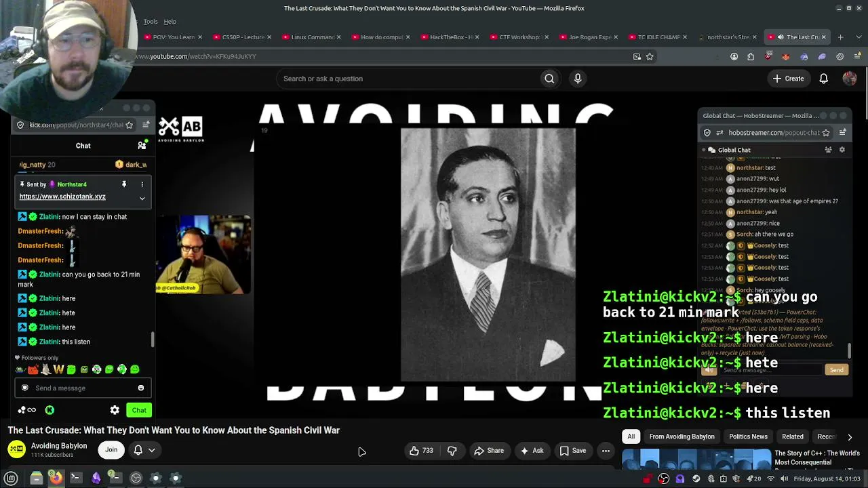The height and width of the screenshot is (488, 868).
Task: Open a new Firefox tab with plus
Action: click(840, 37)
